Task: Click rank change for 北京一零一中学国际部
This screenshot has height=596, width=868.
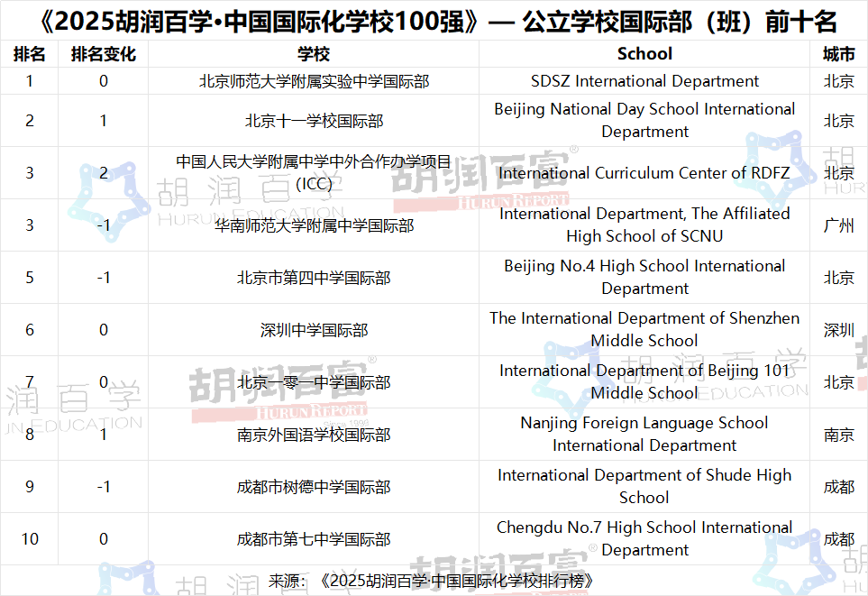Action: [104, 382]
